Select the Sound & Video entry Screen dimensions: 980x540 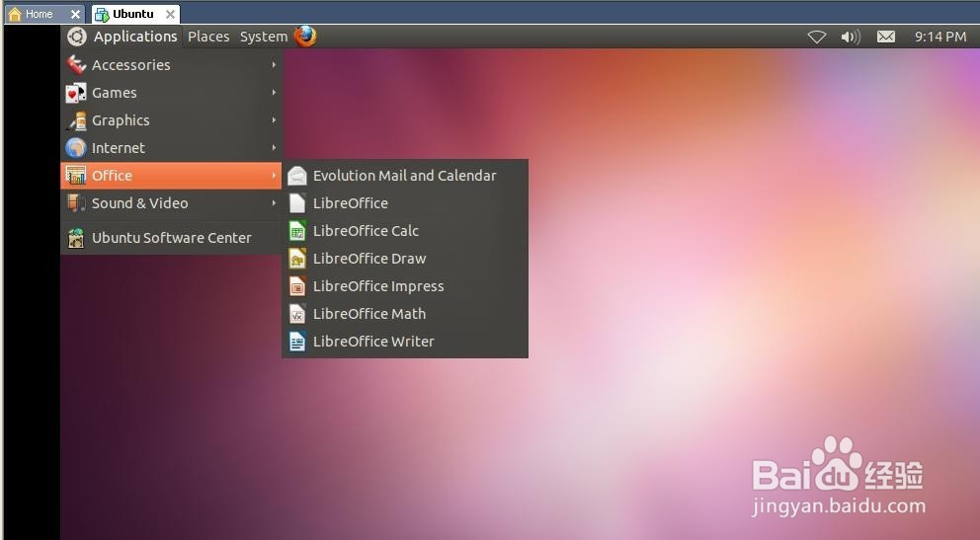pyautogui.click(x=171, y=203)
